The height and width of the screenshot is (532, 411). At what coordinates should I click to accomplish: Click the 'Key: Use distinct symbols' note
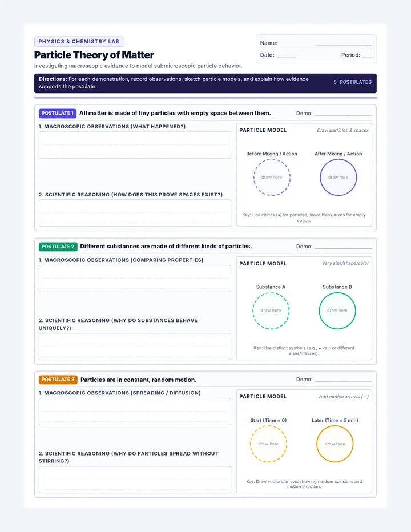[304, 351]
